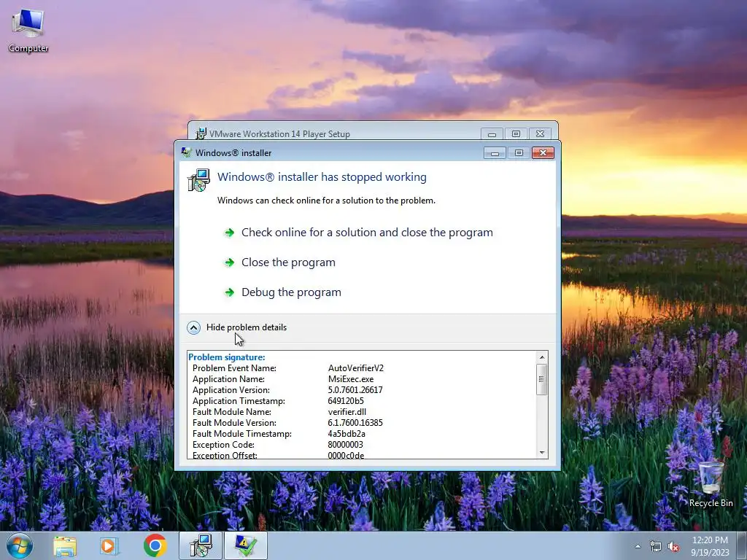Select application version 5.0.7601.26617
The image size is (747, 560).
355,390
